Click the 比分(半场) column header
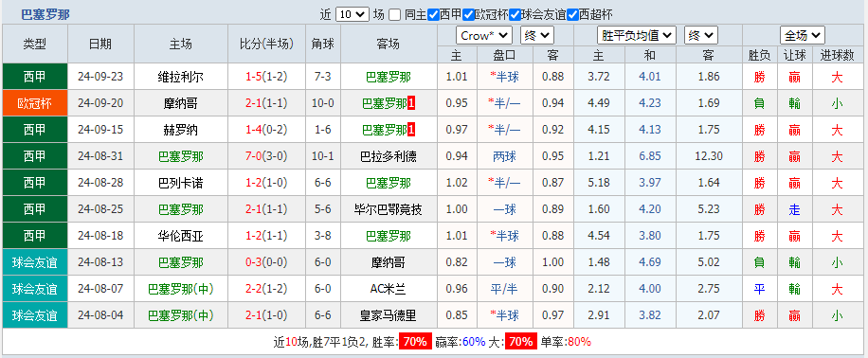This screenshot has width=868, height=358. click(266, 44)
